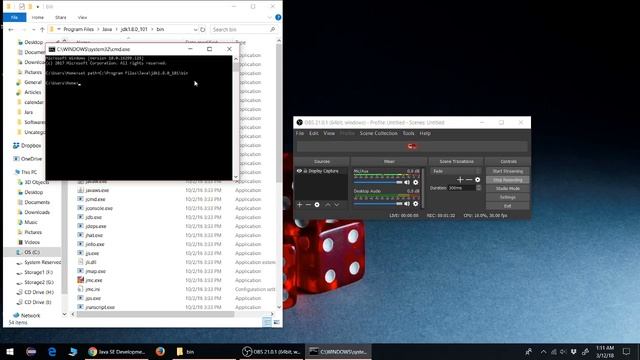Viewport: 640px width, 360px height.
Task: Remove scene transition with minus icon
Action: [x=469, y=180]
